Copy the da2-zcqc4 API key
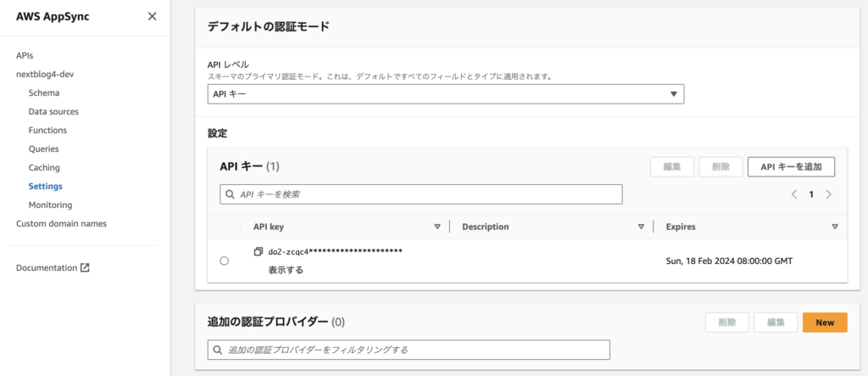The width and height of the screenshot is (868, 376). (x=258, y=252)
